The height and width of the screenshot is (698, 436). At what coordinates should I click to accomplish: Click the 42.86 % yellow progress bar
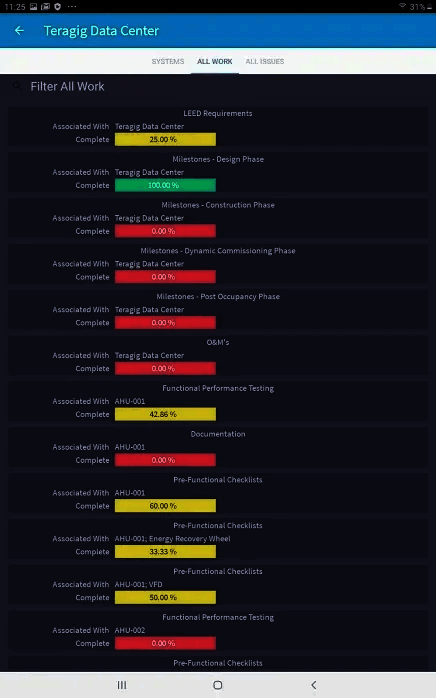[165, 414]
